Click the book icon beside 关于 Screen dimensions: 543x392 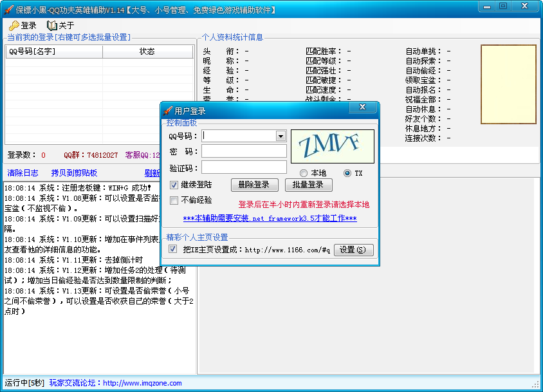[51, 25]
